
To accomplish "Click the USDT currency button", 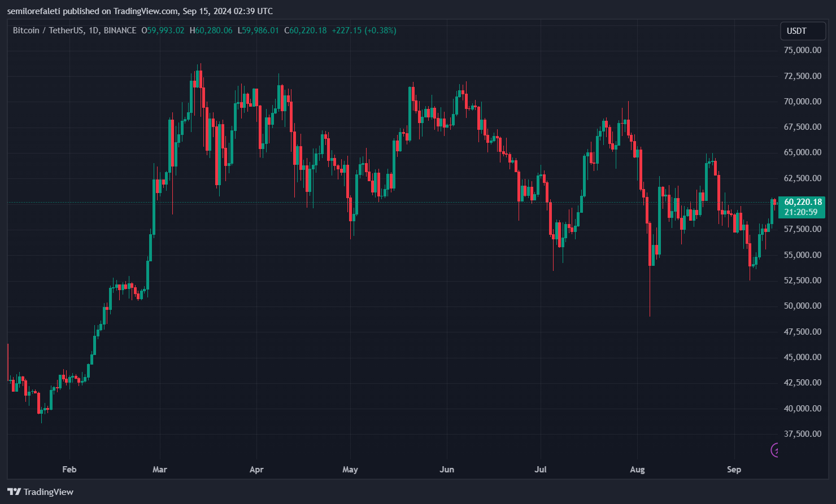I will tap(802, 31).
